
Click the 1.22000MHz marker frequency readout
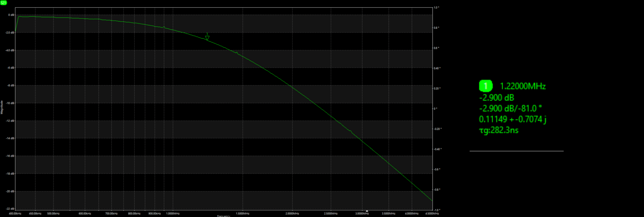click(x=523, y=86)
